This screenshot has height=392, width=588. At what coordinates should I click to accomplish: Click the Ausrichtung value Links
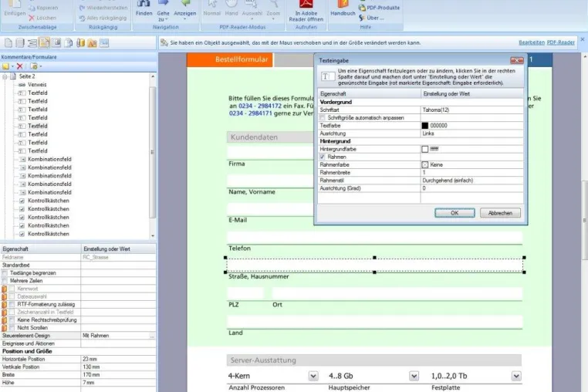tap(427, 133)
